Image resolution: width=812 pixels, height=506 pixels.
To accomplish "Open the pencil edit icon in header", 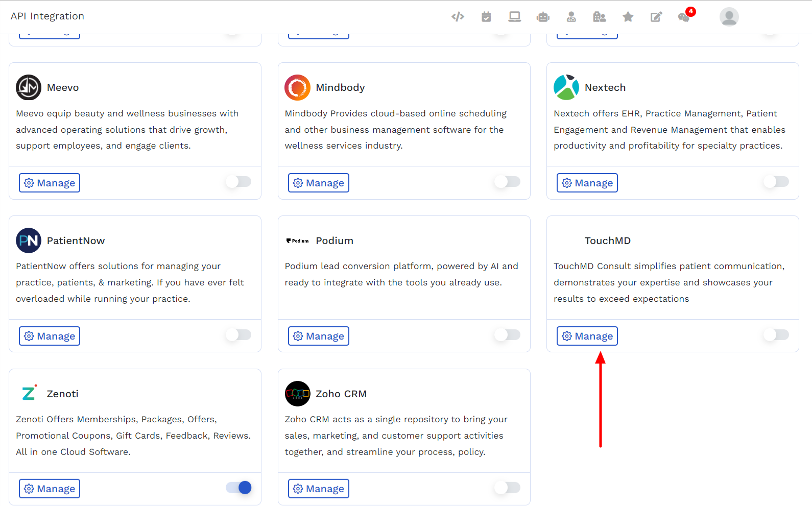I will tap(656, 17).
